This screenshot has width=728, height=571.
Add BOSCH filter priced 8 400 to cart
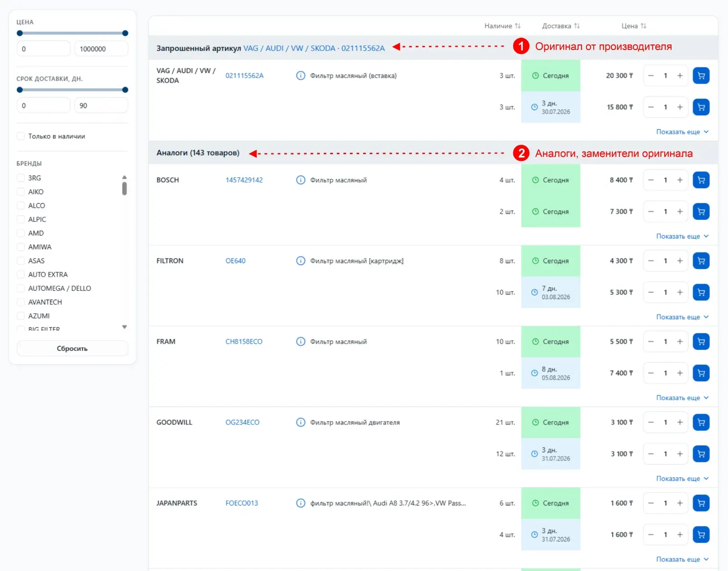tap(701, 180)
